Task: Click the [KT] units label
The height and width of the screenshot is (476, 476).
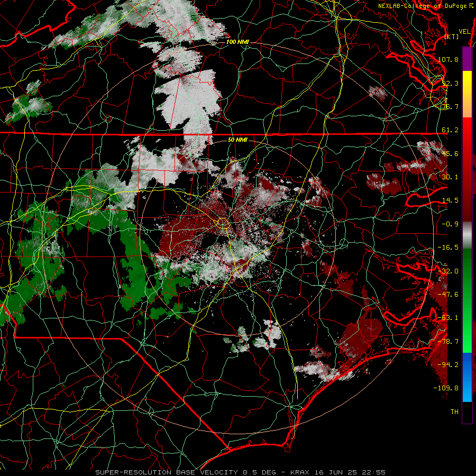Action: (452, 36)
